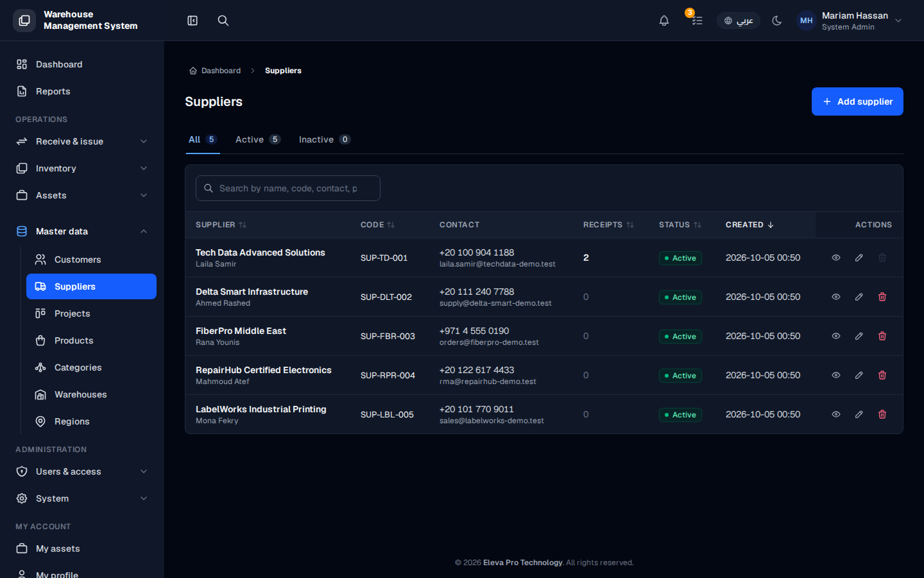Select the All suppliers tab
The width and height of the screenshot is (924, 578).
coord(203,139)
